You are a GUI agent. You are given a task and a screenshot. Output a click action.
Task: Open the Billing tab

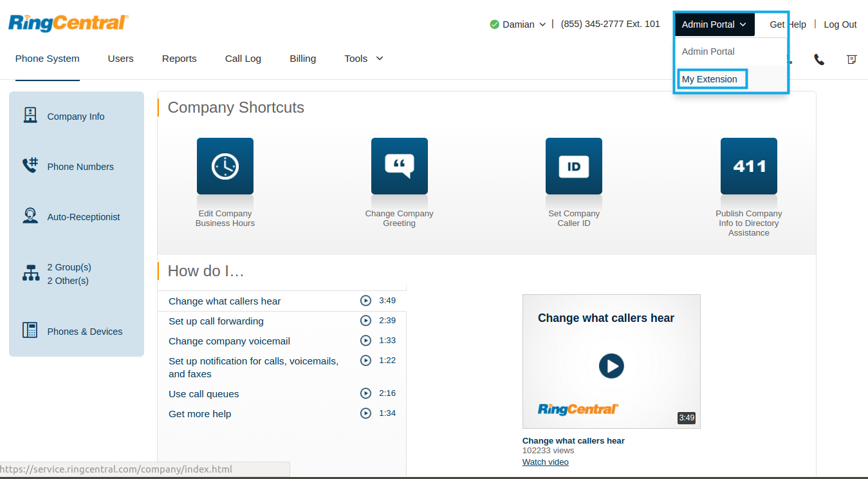tap(302, 59)
